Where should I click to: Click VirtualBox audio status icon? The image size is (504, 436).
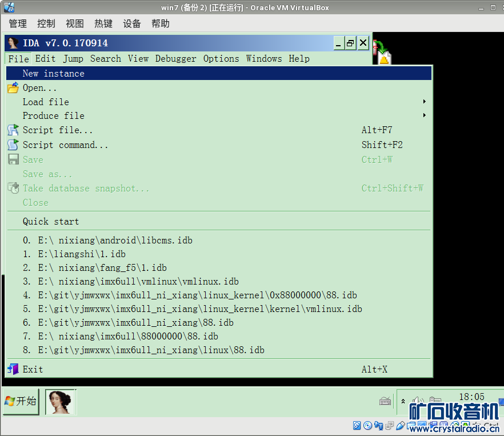(379, 426)
